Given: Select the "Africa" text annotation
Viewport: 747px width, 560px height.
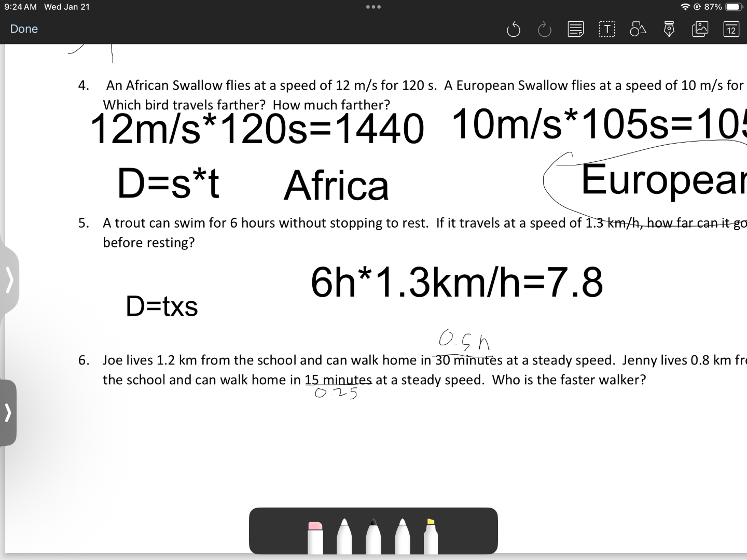Looking at the screenshot, I should 336,186.
